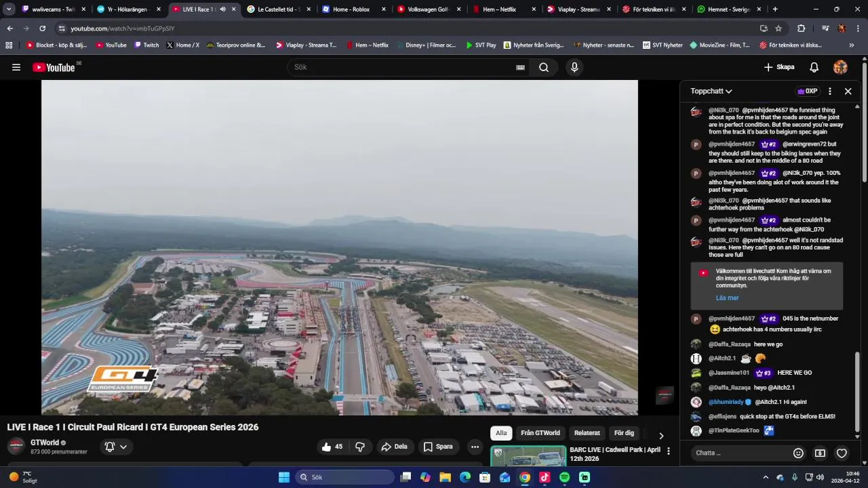The width and height of the screenshot is (868, 488).
Task: Toggle notification bell for GTWorld subscription
Action: point(109,447)
